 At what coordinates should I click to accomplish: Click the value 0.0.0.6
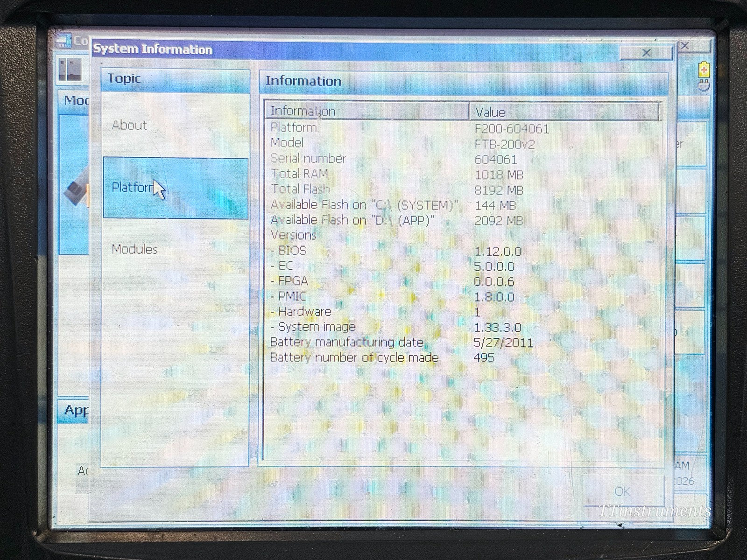493,282
